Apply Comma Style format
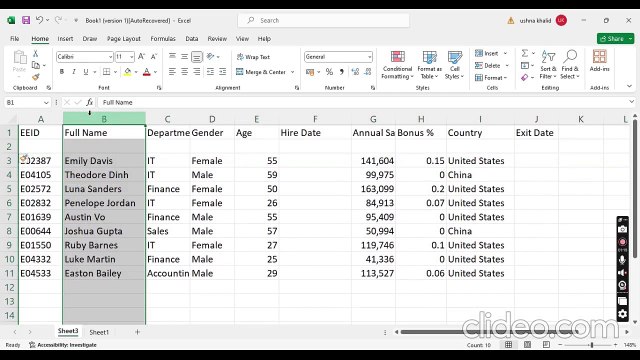Viewport: 640px width, 360px height. (342, 72)
